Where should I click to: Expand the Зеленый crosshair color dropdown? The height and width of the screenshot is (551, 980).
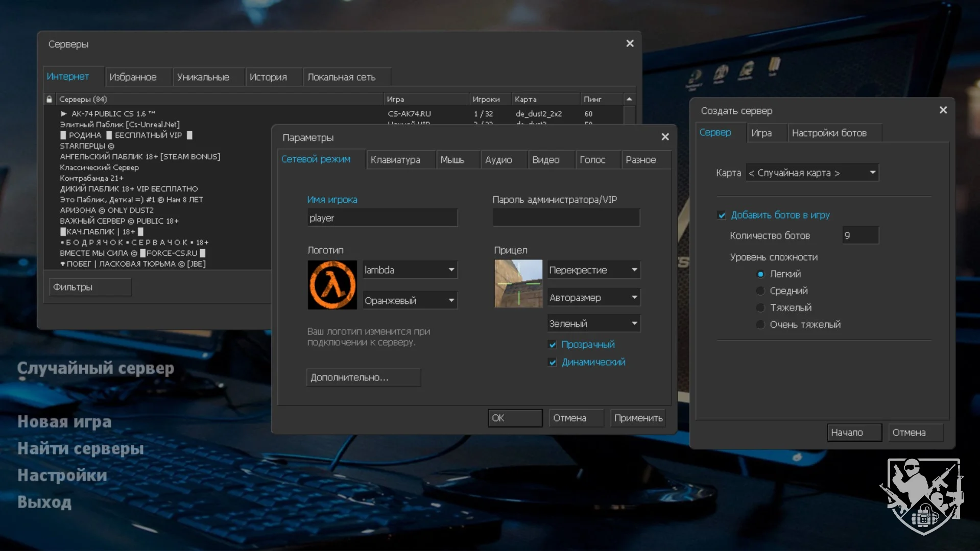(x=593, y=324)
